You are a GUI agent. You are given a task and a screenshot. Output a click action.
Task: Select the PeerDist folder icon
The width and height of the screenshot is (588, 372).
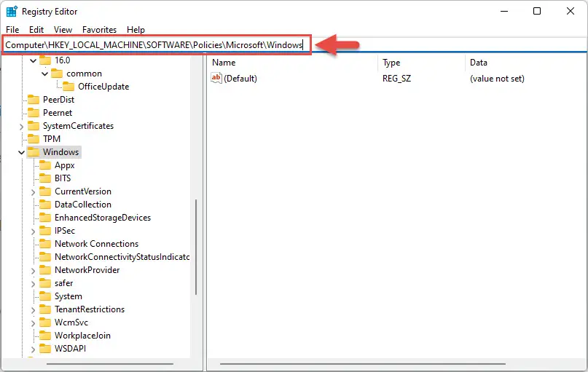[34, 99]
